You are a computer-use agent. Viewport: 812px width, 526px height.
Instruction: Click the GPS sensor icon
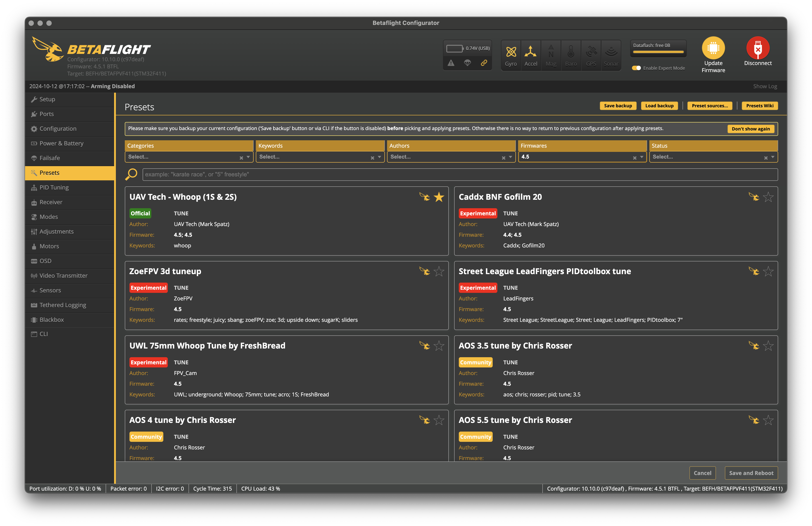[x=591, y=52]
